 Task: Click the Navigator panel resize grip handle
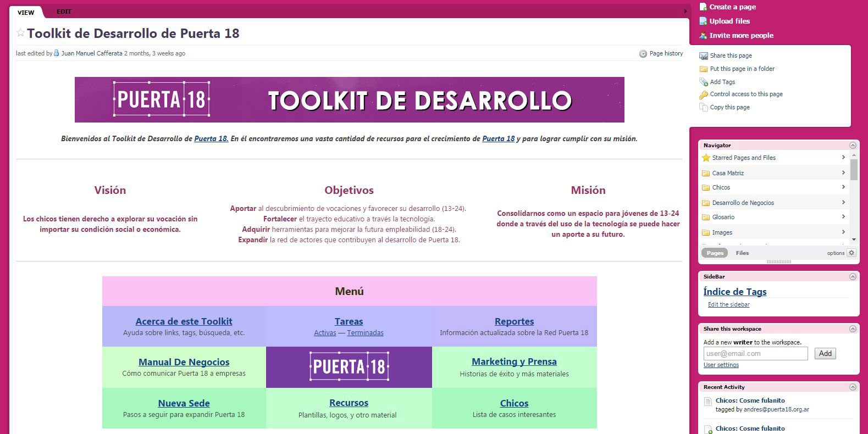[x=779, y=262]
